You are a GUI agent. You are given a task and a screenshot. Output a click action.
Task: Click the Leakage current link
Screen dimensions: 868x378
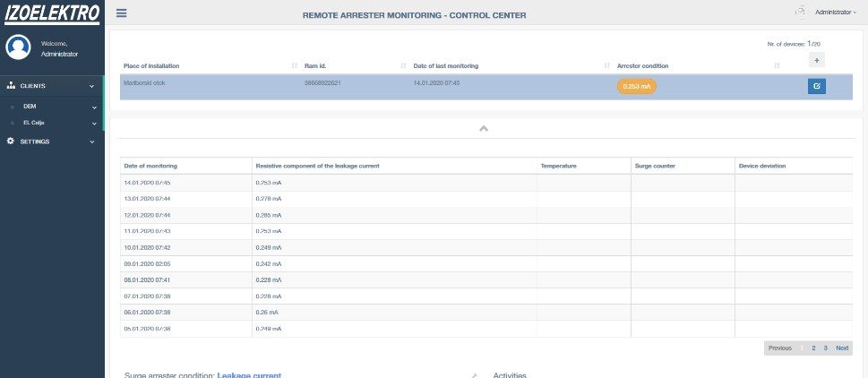point(249,375)
